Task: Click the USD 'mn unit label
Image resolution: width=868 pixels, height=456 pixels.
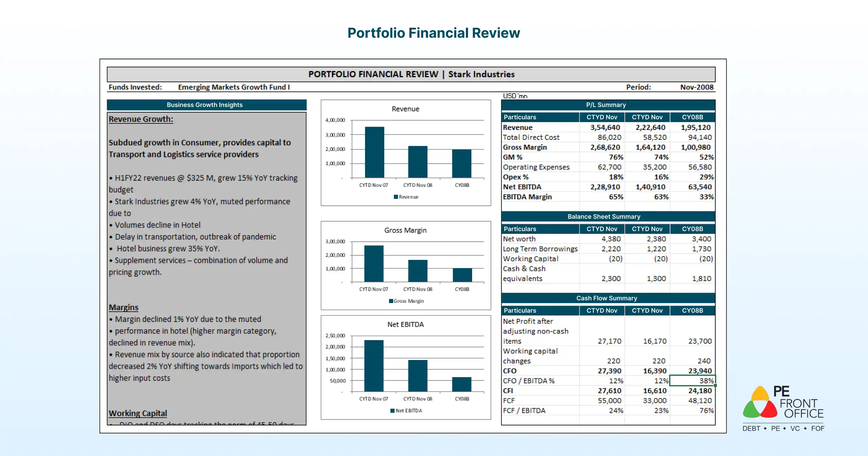Action: (x=515, y=96)
